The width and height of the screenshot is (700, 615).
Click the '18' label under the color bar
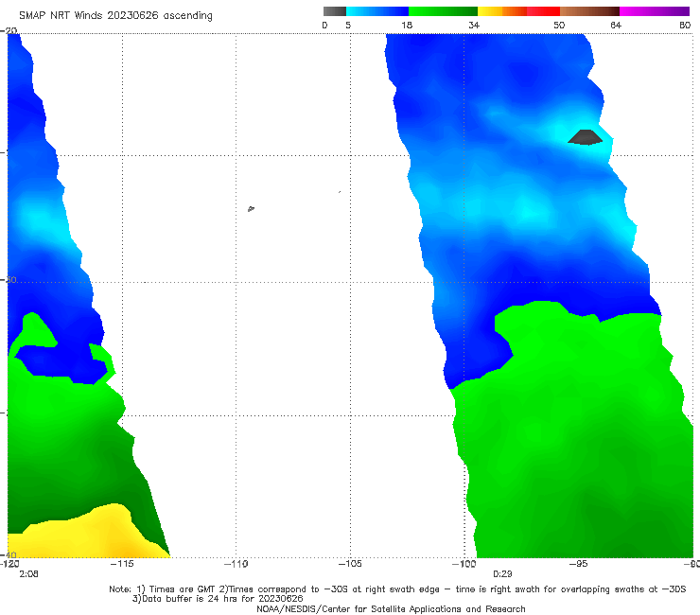[407, 26]
